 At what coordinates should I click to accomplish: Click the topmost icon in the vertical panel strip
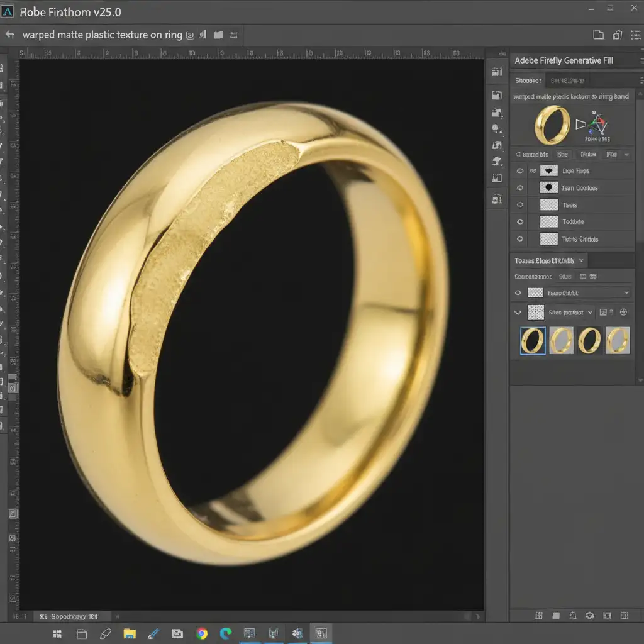tap(497, 72)
